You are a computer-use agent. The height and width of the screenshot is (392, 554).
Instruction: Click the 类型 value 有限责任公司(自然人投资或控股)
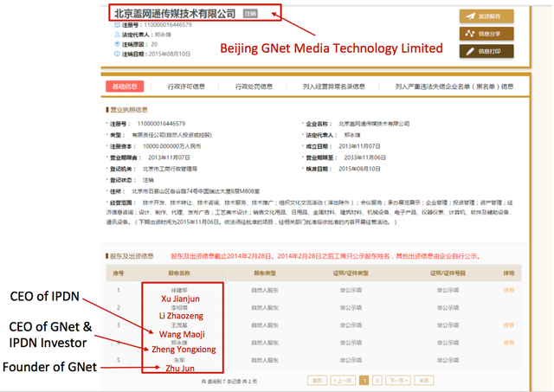(171, 135)
